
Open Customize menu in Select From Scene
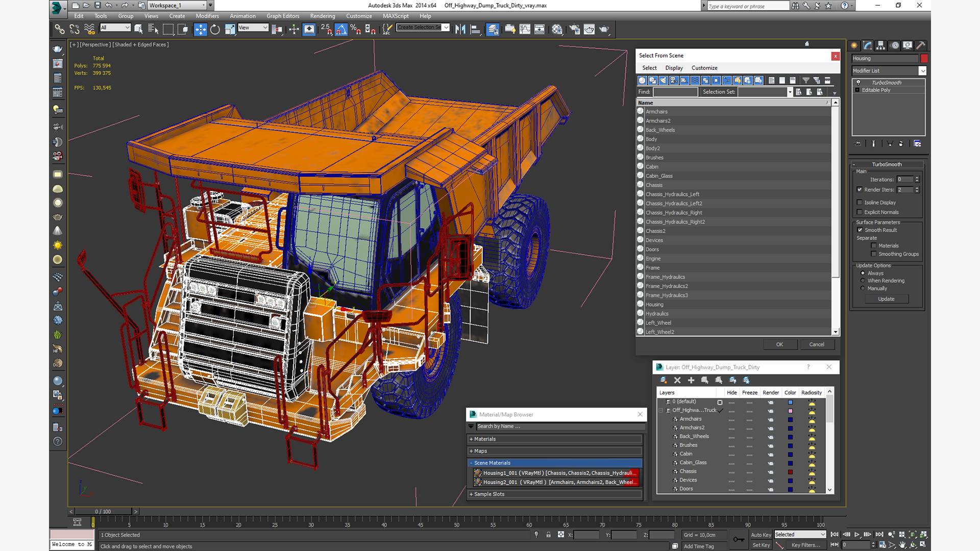704,68
